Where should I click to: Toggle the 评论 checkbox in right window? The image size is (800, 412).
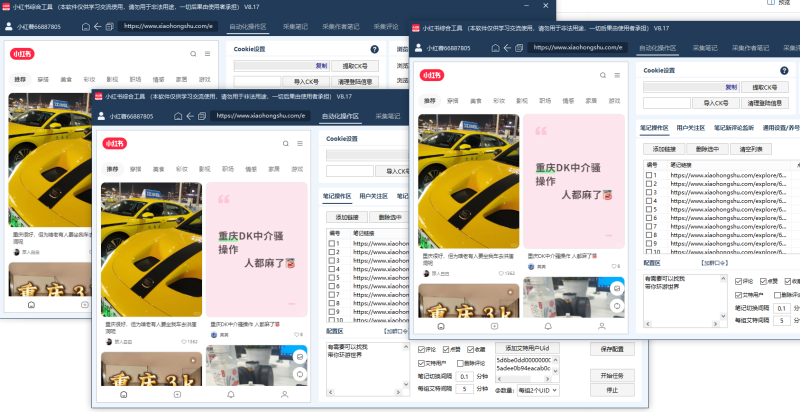click(x=738, y=281)
